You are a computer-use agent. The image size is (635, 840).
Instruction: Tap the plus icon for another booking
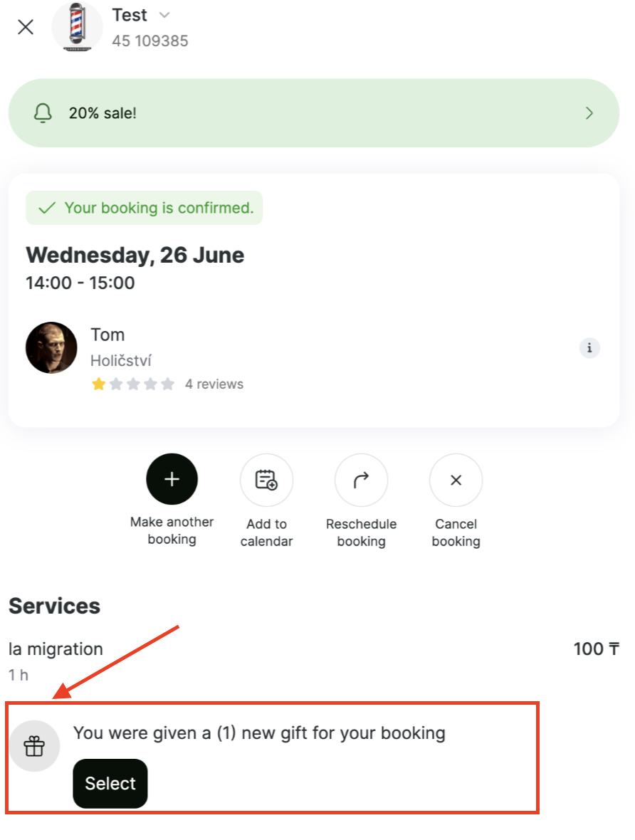[x=172, y=479]
